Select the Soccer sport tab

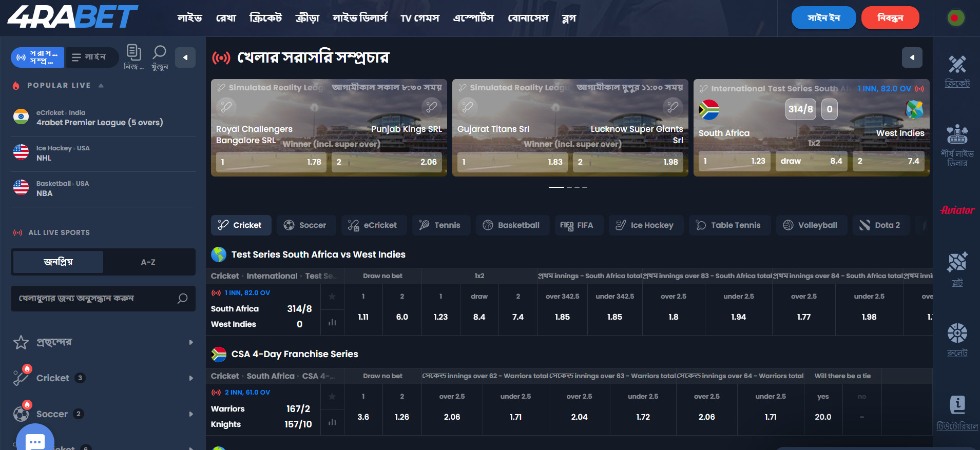[306, 225]
